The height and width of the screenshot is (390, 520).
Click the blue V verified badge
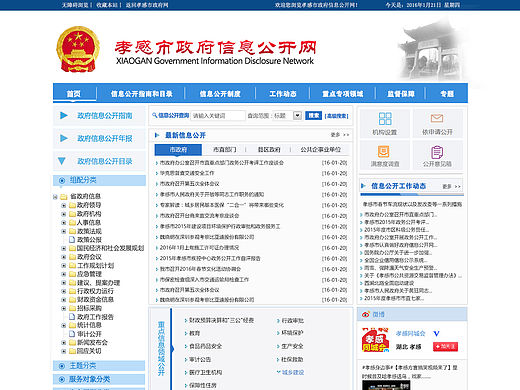click(x=436, y=333)
